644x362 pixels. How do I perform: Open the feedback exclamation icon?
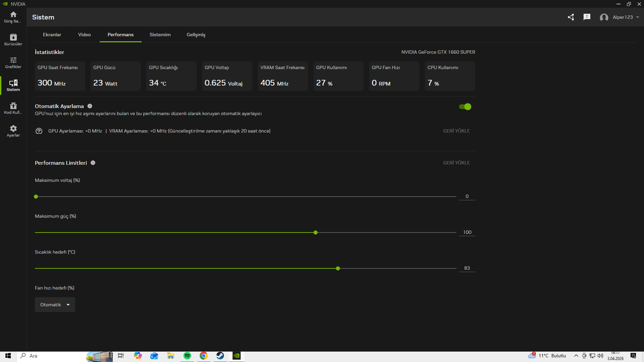pos(587,17)
